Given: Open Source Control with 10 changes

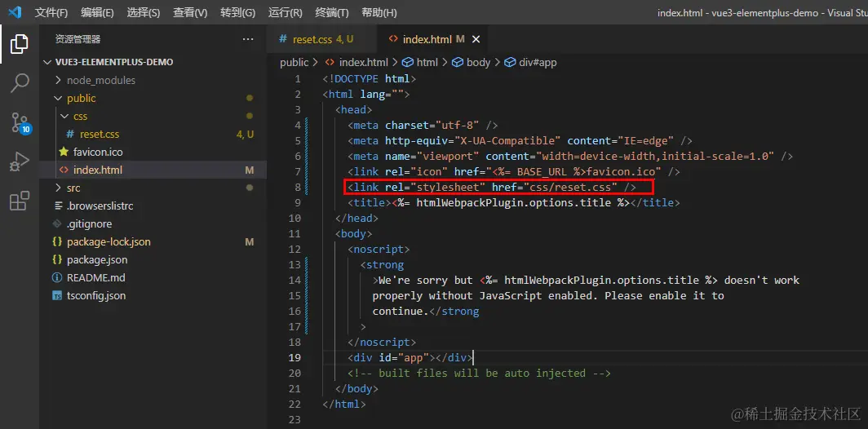Looking at the screenshot, I should coord(20,123).
